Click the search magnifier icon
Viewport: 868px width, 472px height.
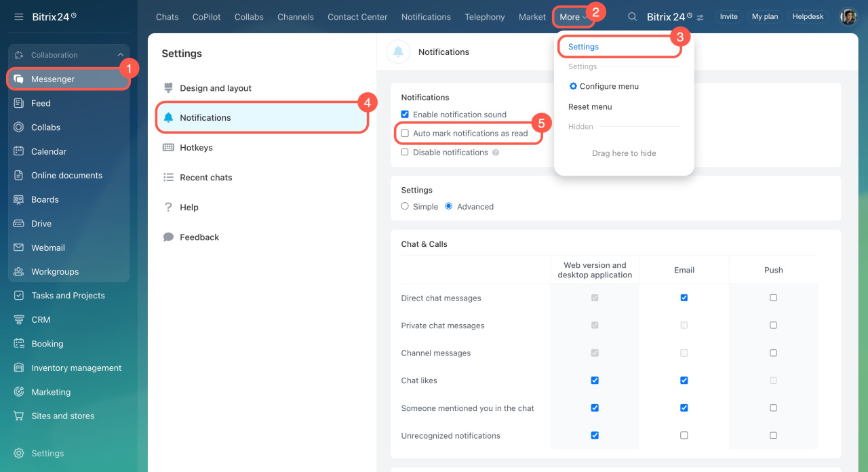pos(633,17)
